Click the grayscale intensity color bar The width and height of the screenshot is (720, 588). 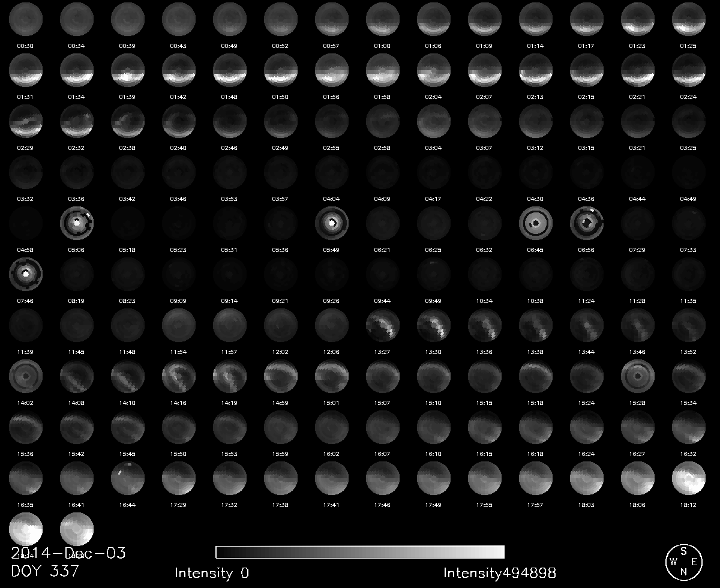(x=359, y=552)
